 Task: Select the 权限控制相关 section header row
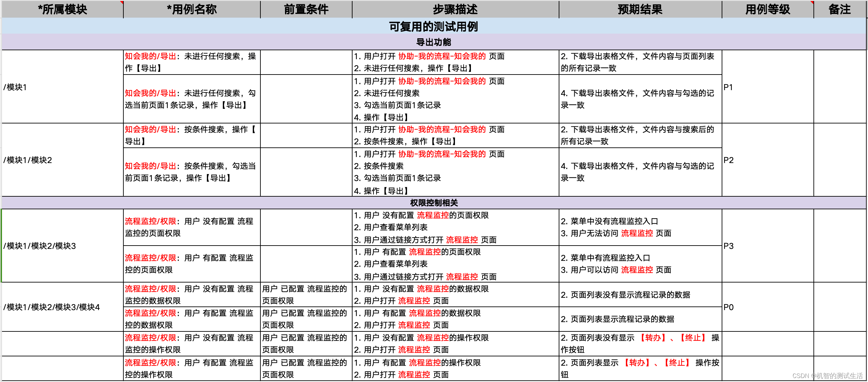(x=434, y=203)
